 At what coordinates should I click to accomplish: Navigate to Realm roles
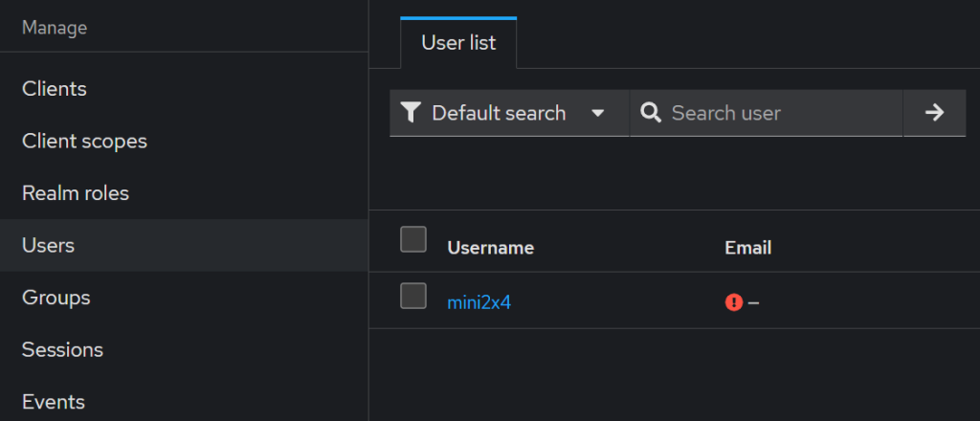76,193
